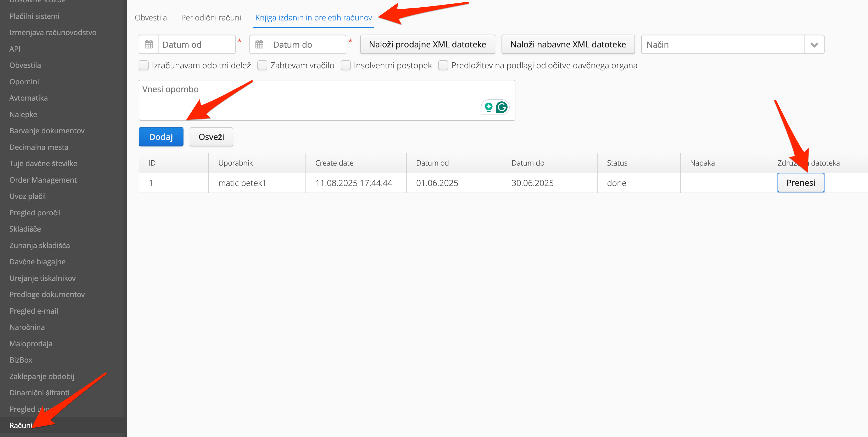The width and height of the screenshot is (868, 437).
Task: Click the lightbulb suggestion icon in note field
Action: coord(488,107)
